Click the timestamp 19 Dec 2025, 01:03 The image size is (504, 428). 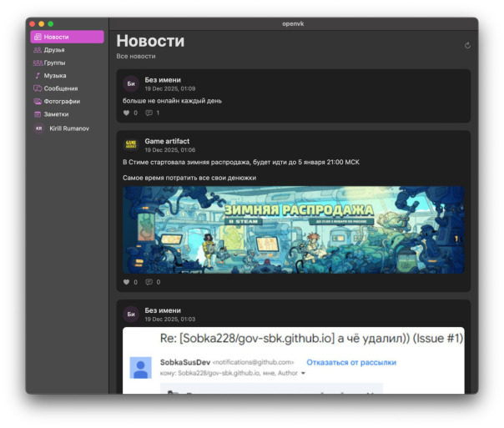[170, 319]
